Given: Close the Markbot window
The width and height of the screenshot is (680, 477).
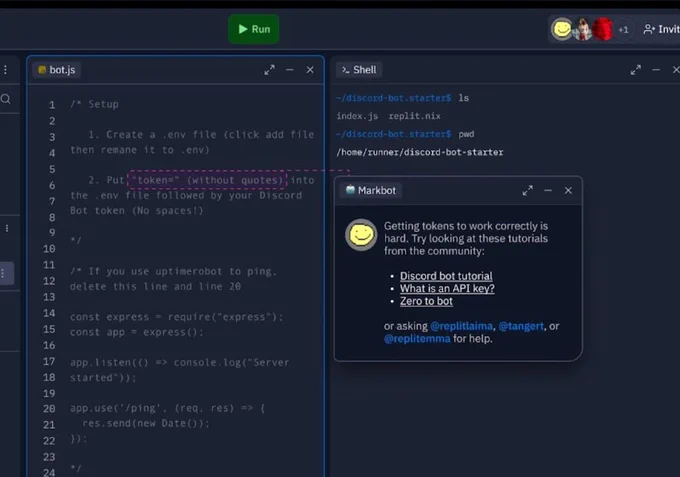Looking at the screenshot, I should [x=568, y=190].
